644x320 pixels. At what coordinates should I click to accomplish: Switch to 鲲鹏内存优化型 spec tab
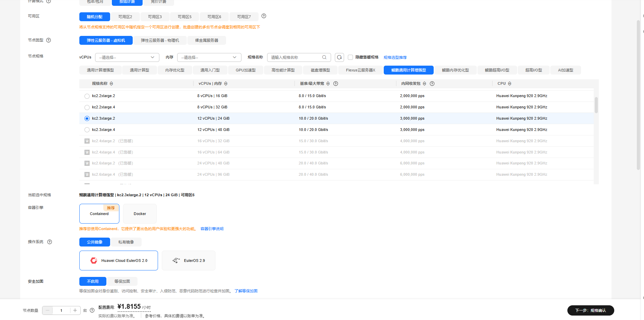coord(455,70)
